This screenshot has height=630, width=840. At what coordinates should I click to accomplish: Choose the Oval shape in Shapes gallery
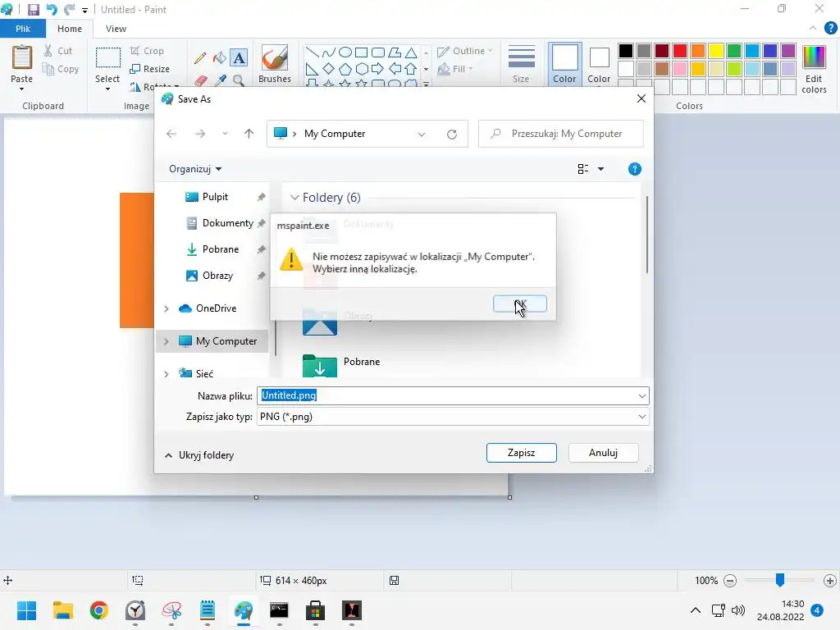(x=345, y=52)
